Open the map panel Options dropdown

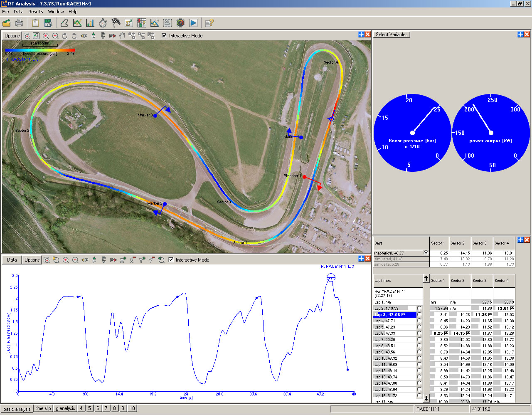point(12,36)
